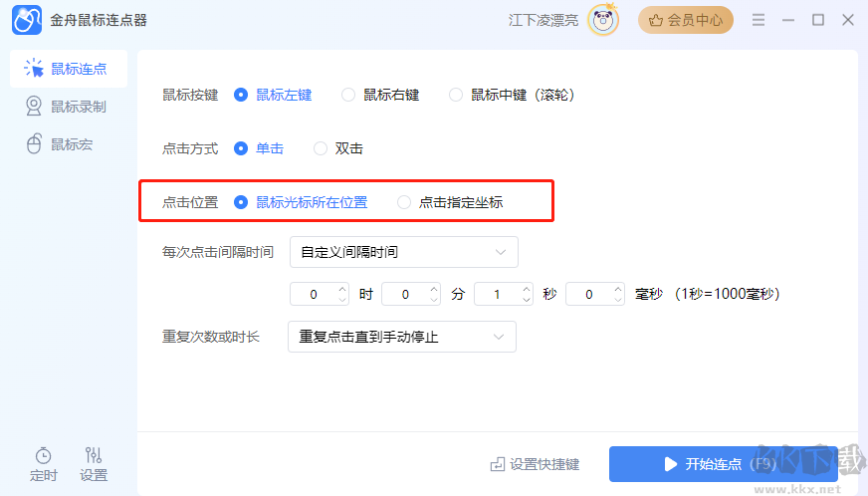Click the username 江下凌漂亮

tap(543, 21)
